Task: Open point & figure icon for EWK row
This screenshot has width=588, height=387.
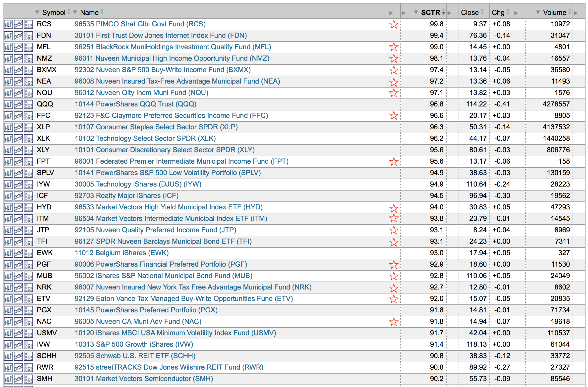Action: [x=28, y=253]
